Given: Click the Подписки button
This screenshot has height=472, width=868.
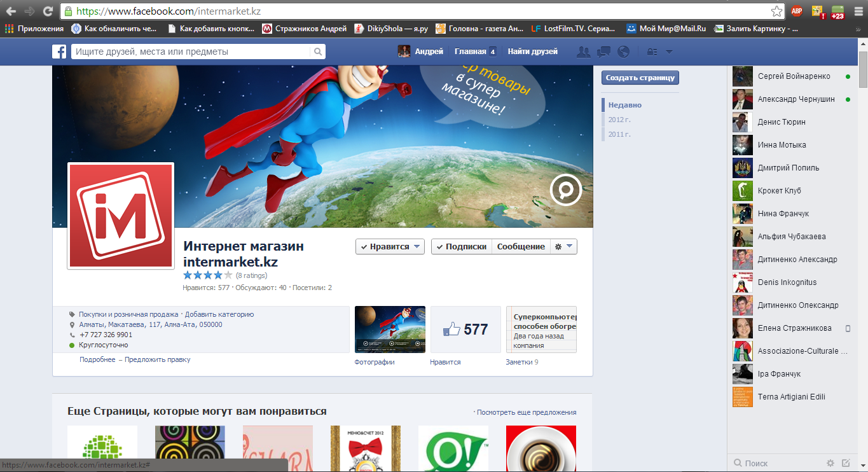Looking at the screenshot, I should tap(462, 246).
